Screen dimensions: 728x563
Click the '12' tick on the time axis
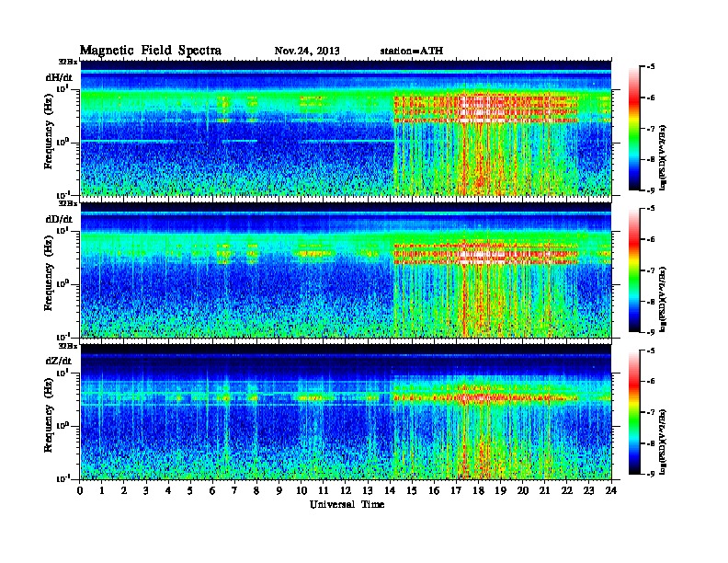pos(346,491)
